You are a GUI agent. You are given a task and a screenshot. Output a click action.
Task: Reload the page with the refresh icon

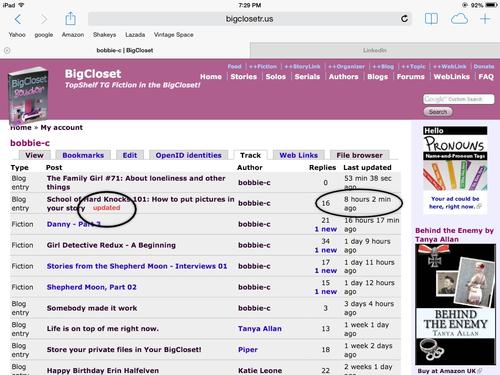click(404, 19)
